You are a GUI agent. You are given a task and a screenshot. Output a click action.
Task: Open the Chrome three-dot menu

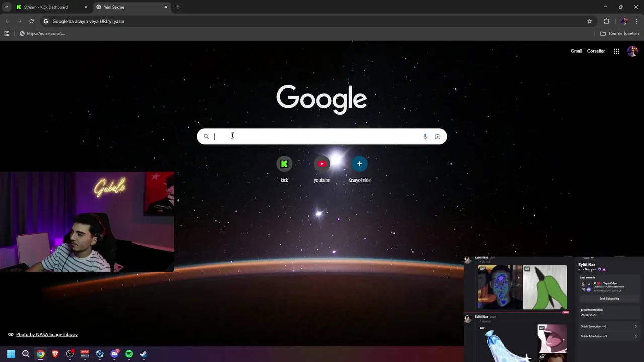pos(637,21)
